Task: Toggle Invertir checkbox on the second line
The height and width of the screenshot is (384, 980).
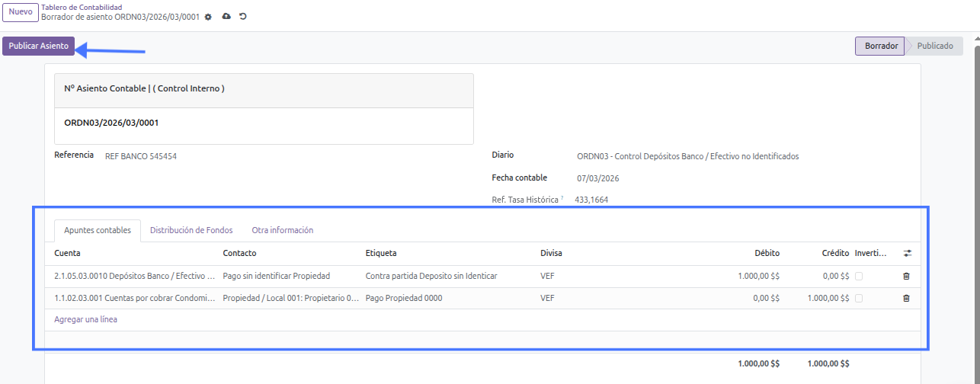Action: click(859, 299)
